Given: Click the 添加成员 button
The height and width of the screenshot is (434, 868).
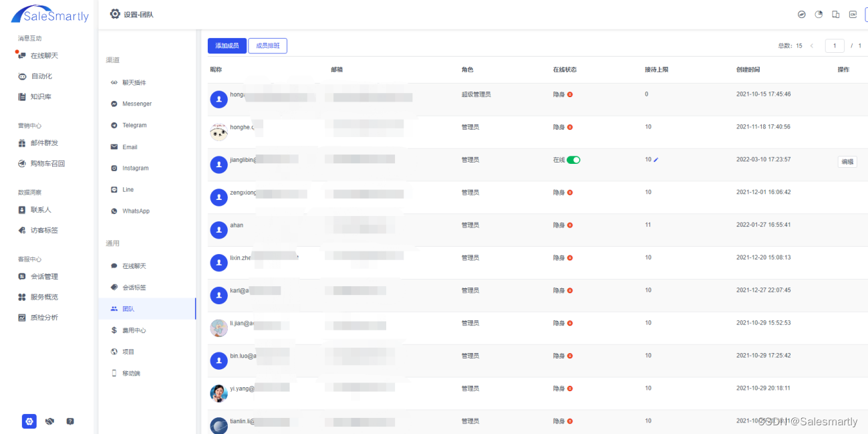Looking at the screenshot, I should 227,45.
